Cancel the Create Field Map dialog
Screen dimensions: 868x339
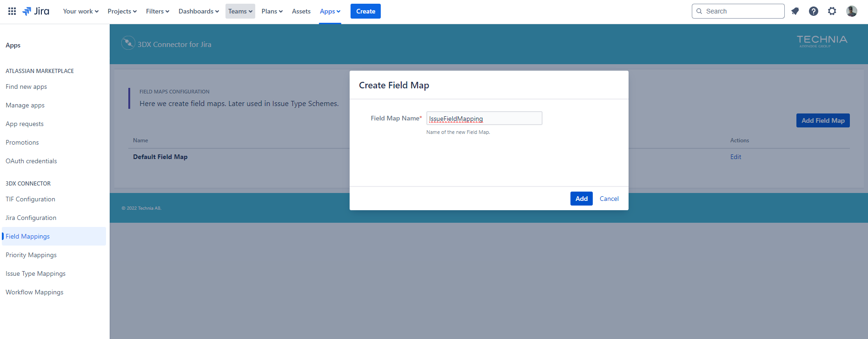point(609,199)
